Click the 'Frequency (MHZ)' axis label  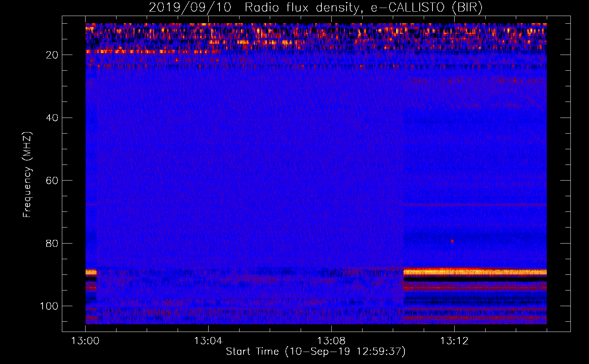pos(27,175)
